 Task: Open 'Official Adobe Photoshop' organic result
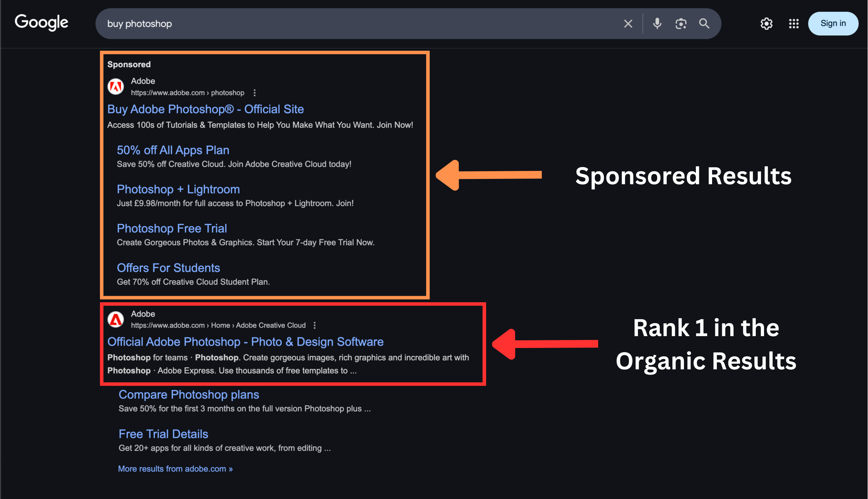point(245,342)
